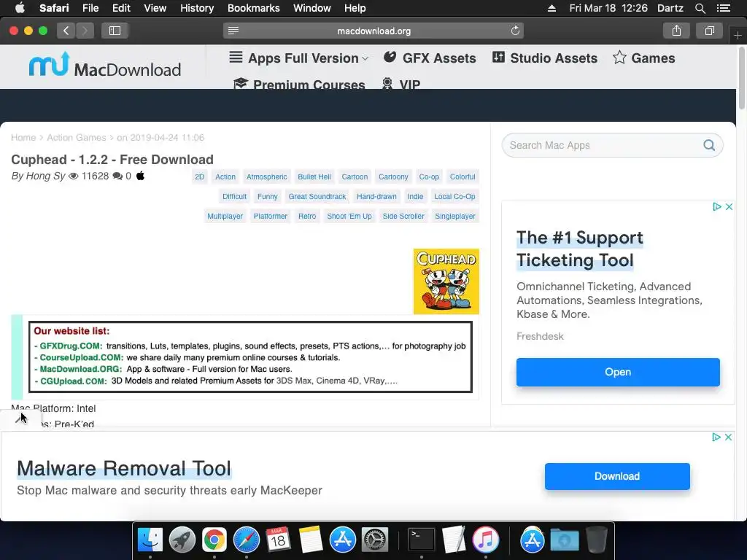747x560 pixels.
Task: Click the AdChoices icon on Freshdesk ad
Action: [x=716, y=206]
